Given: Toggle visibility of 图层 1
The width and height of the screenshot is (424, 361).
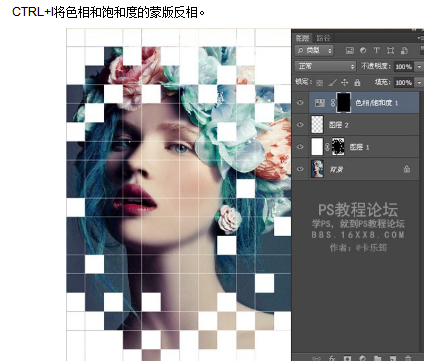Looking at the screenshot, I should pos(300,147).
